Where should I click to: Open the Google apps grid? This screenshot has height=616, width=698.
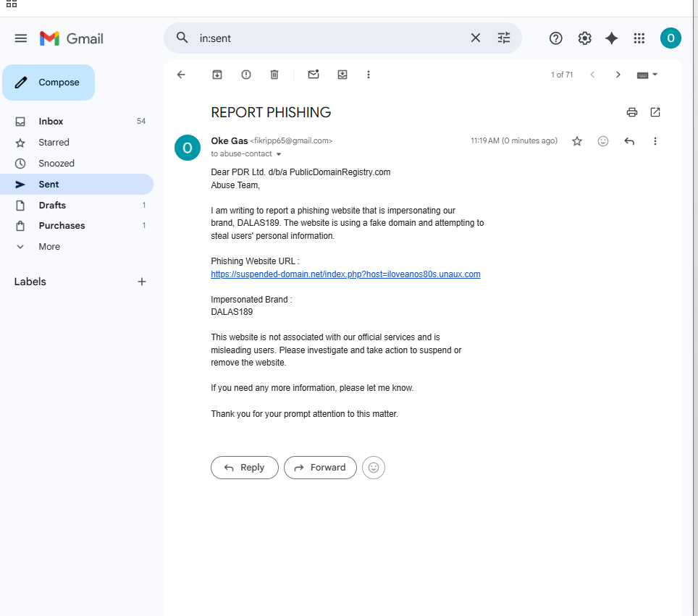pyautogui.click(x=639, y=38)
